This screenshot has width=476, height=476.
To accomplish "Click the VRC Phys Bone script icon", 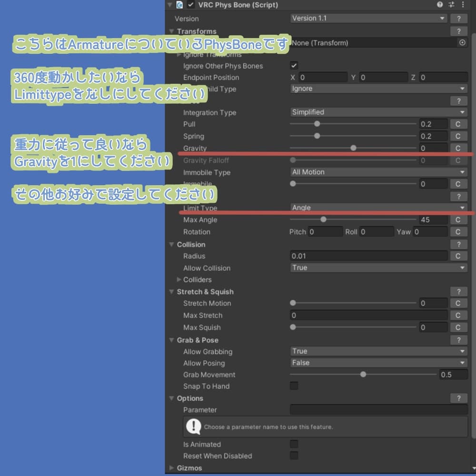I will [x=180, y=5].
